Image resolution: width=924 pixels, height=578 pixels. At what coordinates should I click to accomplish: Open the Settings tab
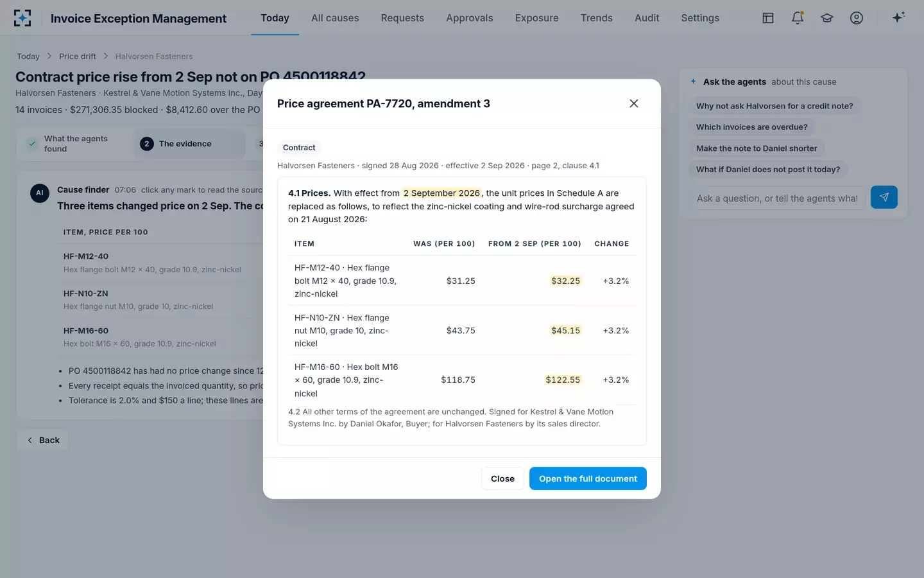(x=700, y=18)
